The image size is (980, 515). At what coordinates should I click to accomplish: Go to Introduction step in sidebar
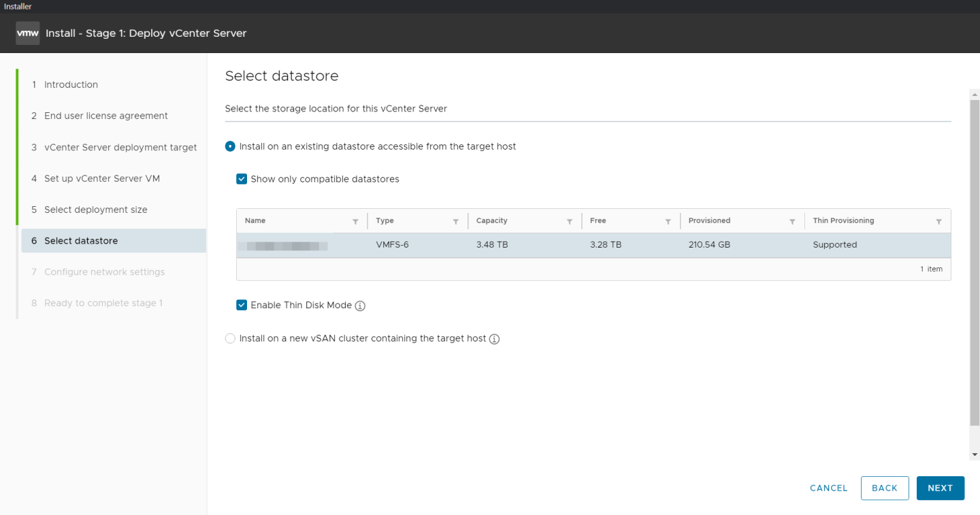click(x=71, y=85)
